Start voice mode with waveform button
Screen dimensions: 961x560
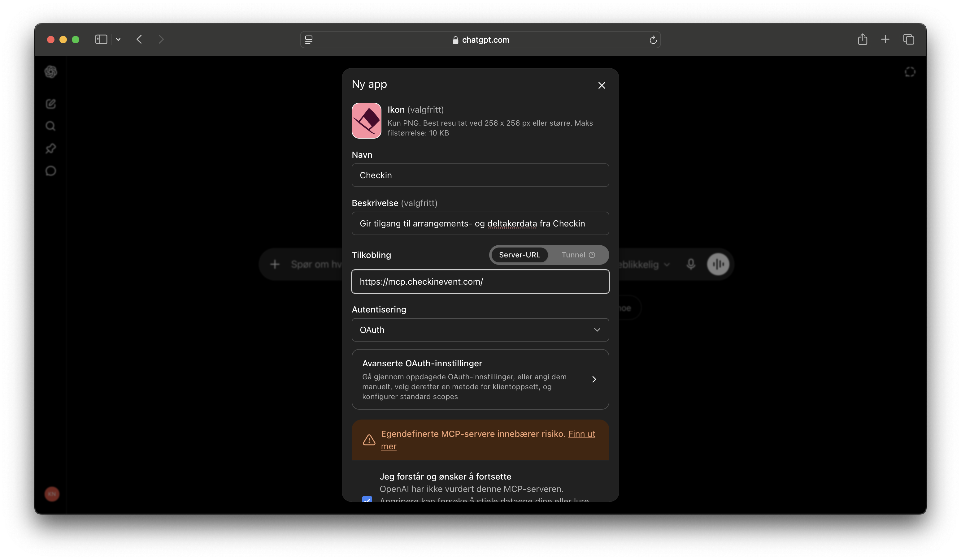click(718, 264)
